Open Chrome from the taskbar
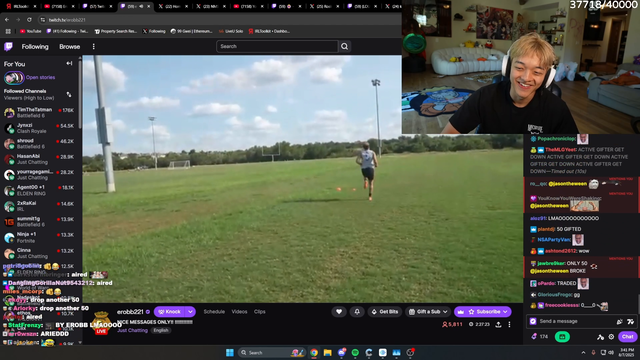The height and width of the screenshot is (360, 640). click(x=314, y=353)
